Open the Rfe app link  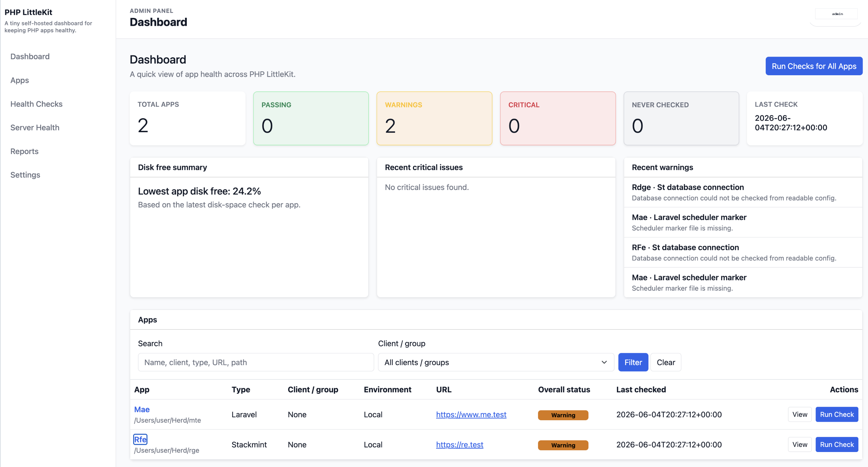point(140,439)
